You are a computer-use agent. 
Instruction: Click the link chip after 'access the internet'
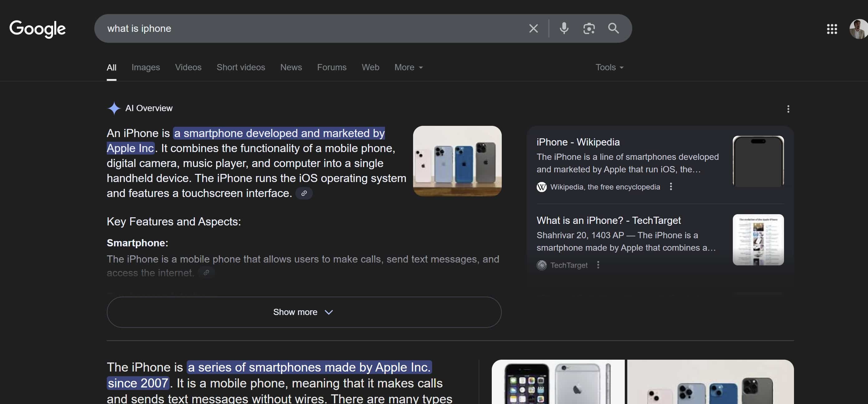click(206, 273)
